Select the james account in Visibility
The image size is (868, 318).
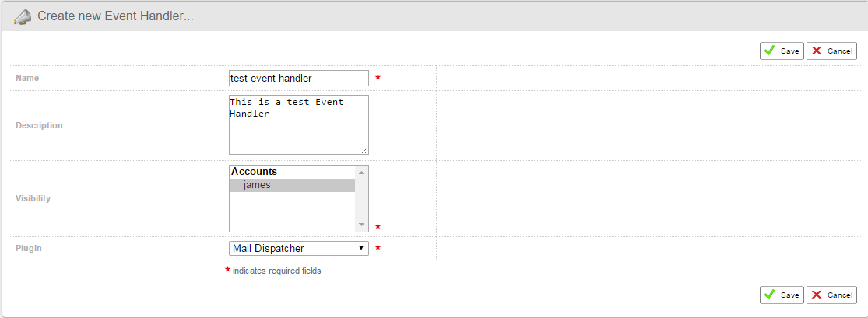[257, 185]
